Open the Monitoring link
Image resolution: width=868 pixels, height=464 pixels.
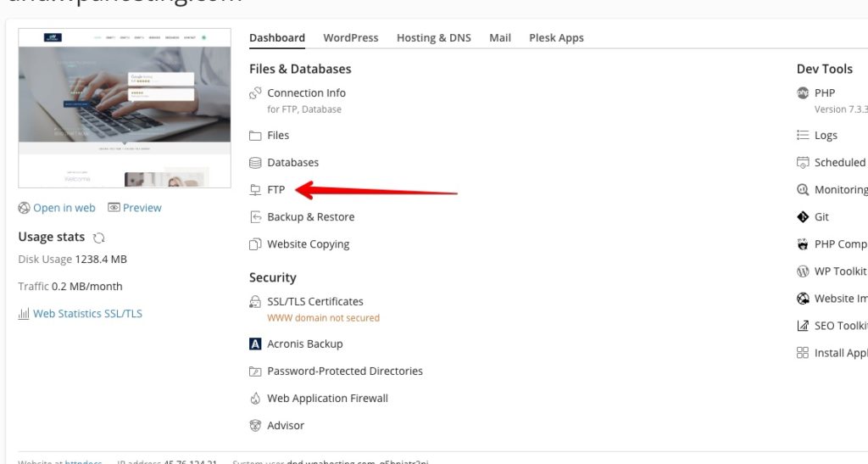coord(841,190)
